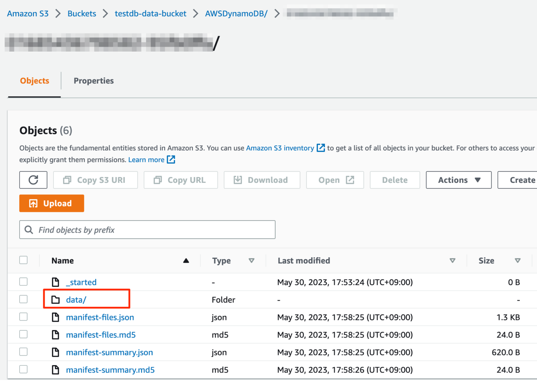Select the checkbox for the data/ folder
The width and height of the screenshot is (537, 392).
pos(23,299)
